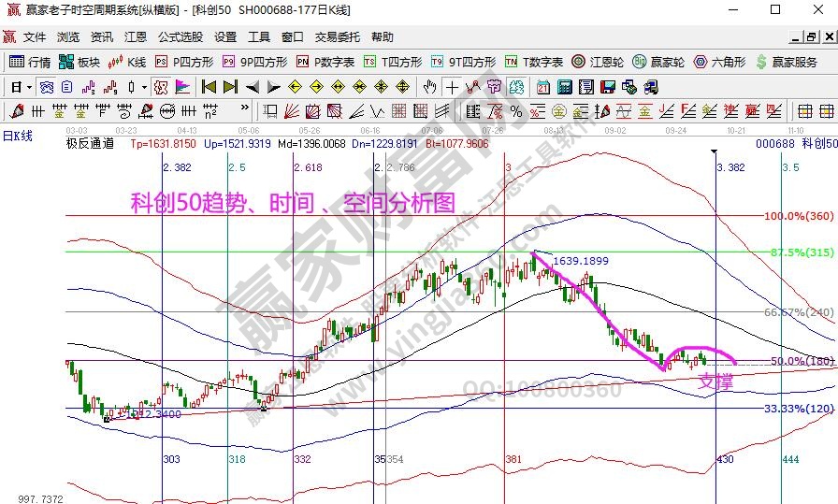Toggle the crosshair cursor tool
838x504 pixels.
point(452,87)
